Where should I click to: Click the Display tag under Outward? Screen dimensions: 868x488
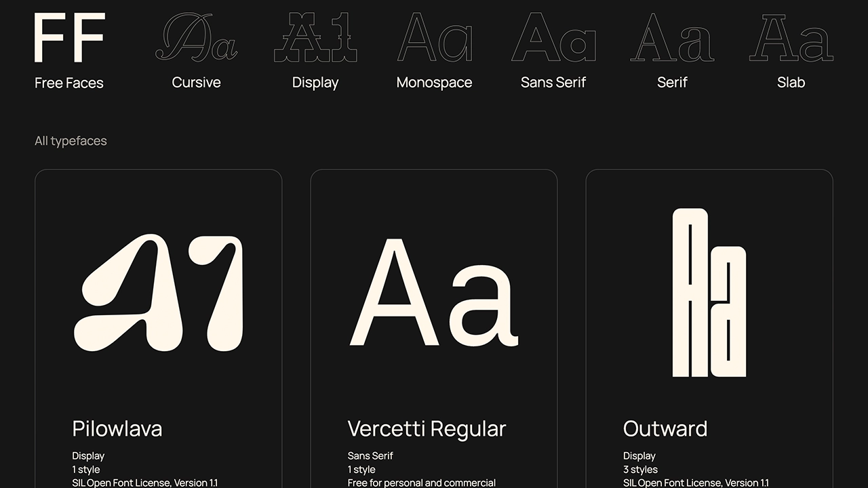[x=639, y=455]
